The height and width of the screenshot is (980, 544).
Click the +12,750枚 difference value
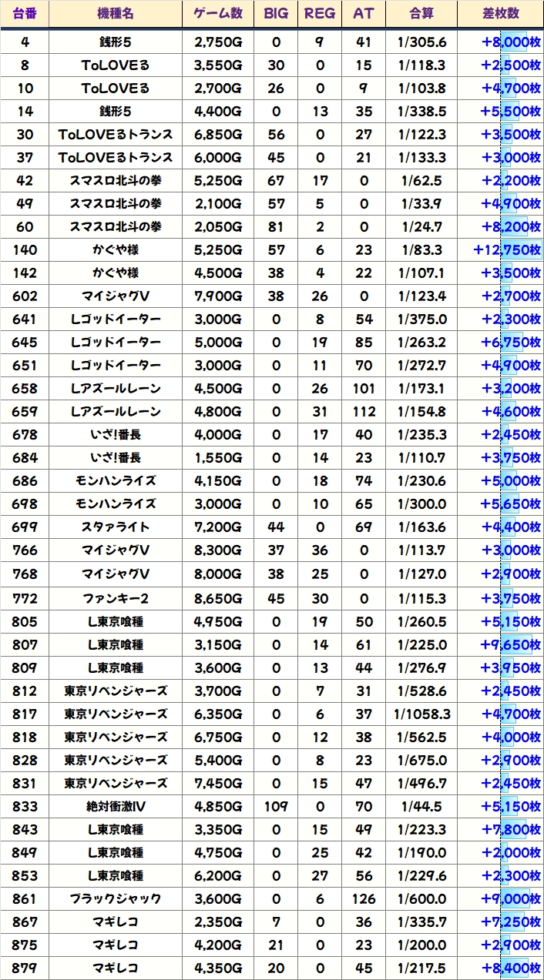click(x=507, y=250)
